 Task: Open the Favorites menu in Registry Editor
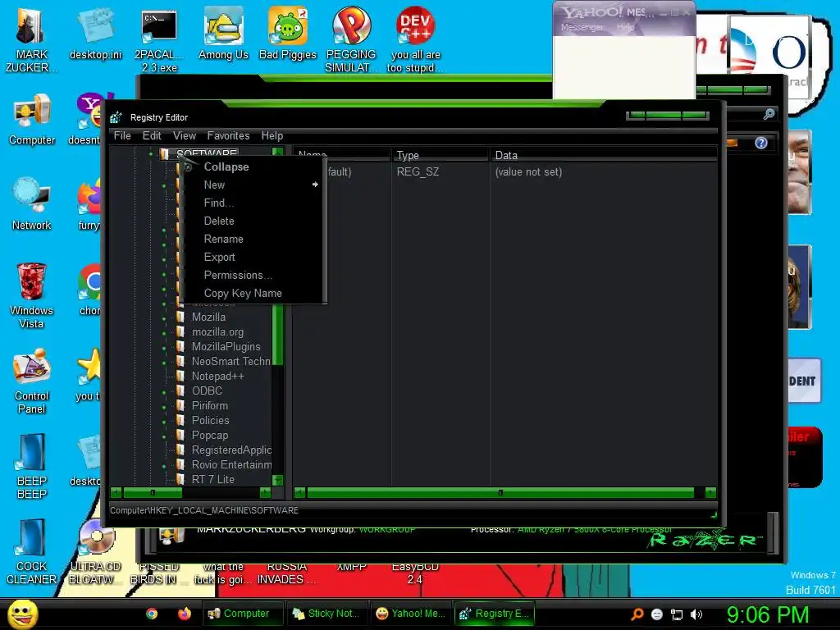point(228,135)
